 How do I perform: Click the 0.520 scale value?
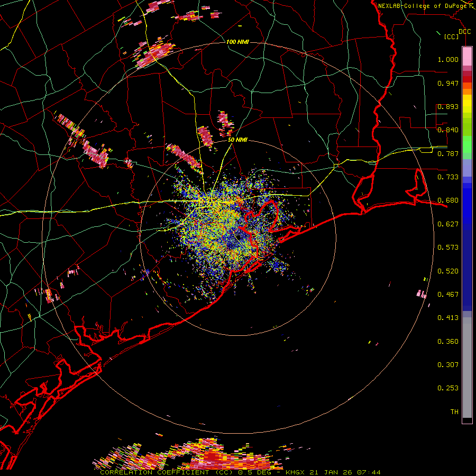[x=448, y=271]
